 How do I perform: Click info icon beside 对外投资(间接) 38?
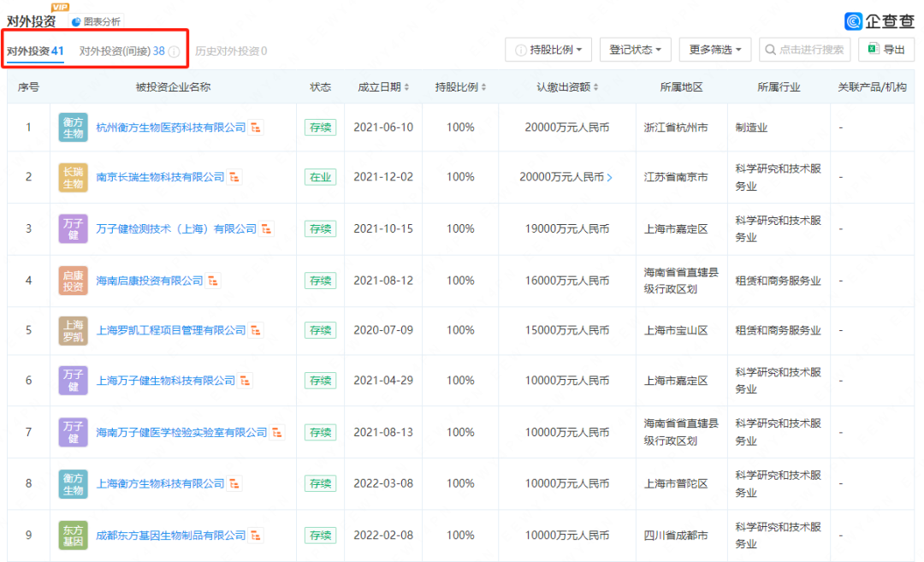(x=174, y=52)
